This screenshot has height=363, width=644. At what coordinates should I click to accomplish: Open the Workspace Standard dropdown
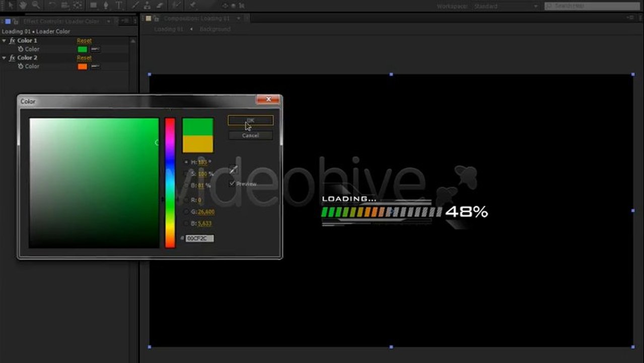505,6
